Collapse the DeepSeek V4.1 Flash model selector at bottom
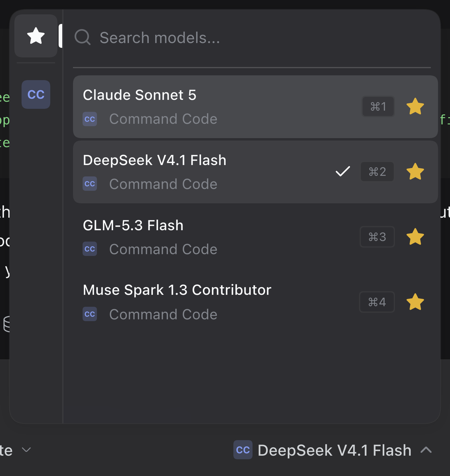 click(333, 450)
